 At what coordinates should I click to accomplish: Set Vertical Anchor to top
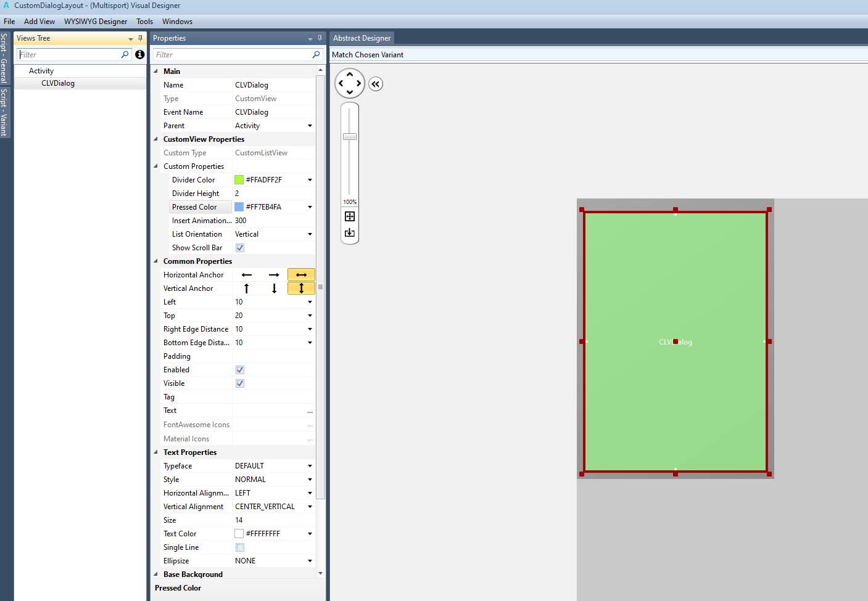coord(247,288)
